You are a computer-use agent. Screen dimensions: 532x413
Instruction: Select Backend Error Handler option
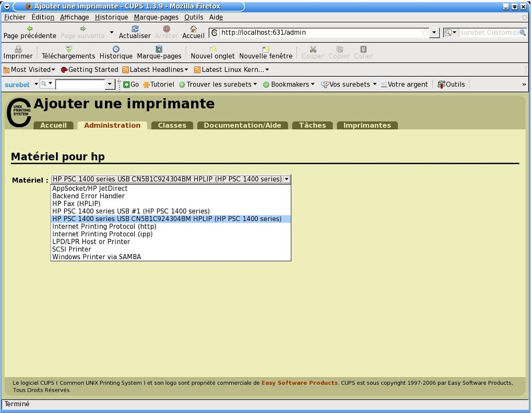pyautogui.click(x=171, y=196)
